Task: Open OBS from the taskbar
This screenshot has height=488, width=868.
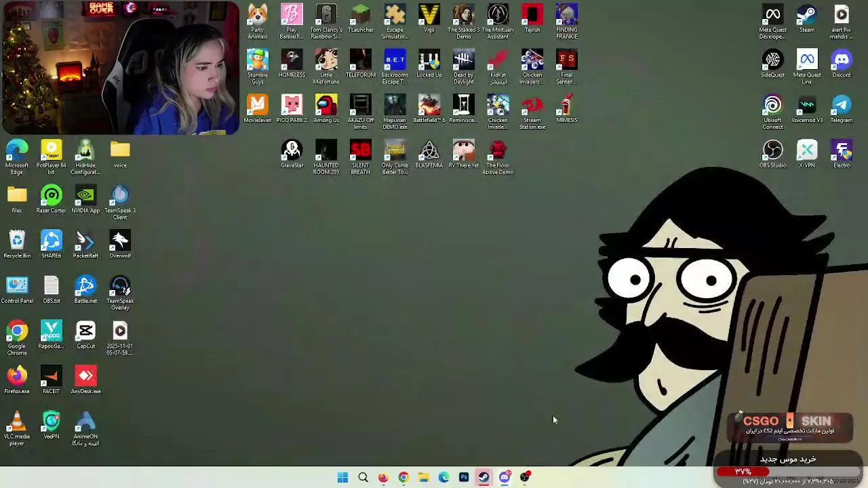Action: (x=525, y=477)
